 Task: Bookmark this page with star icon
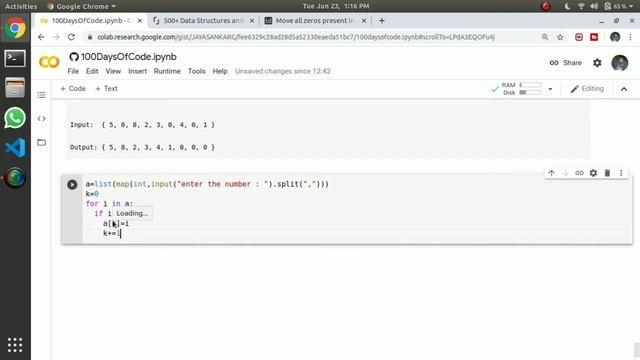pyautogui.click(x=560, y=37)
